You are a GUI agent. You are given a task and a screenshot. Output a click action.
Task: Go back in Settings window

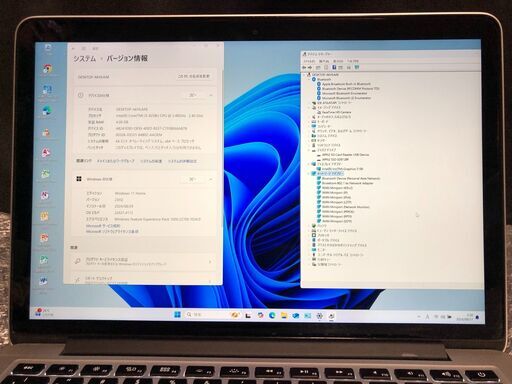coord(74,49)
